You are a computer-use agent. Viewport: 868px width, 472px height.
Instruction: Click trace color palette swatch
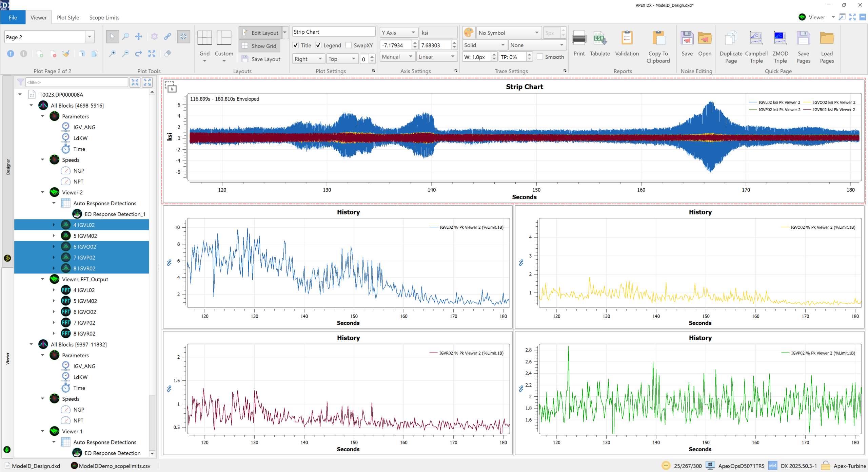[469, 33]
